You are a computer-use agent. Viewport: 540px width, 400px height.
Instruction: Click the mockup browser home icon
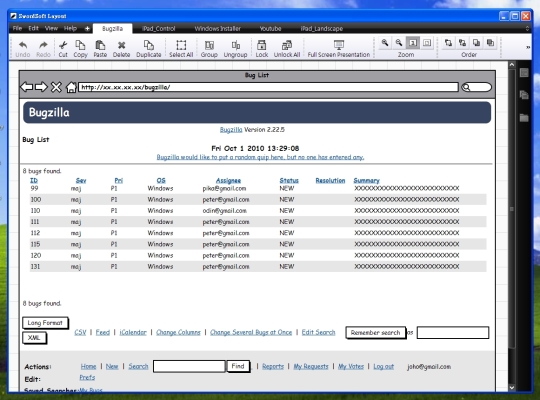71,87
